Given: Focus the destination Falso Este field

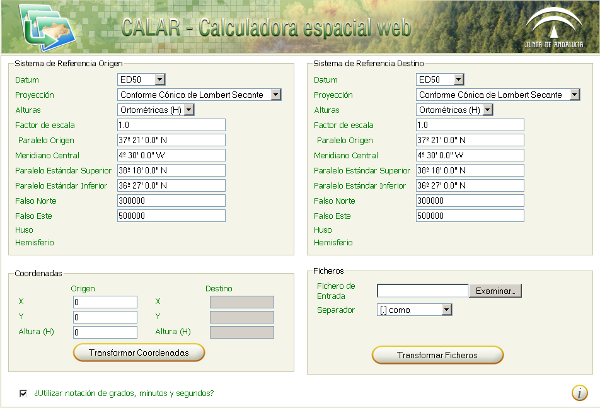Looking at the screenshot, I should coord(470,215).
